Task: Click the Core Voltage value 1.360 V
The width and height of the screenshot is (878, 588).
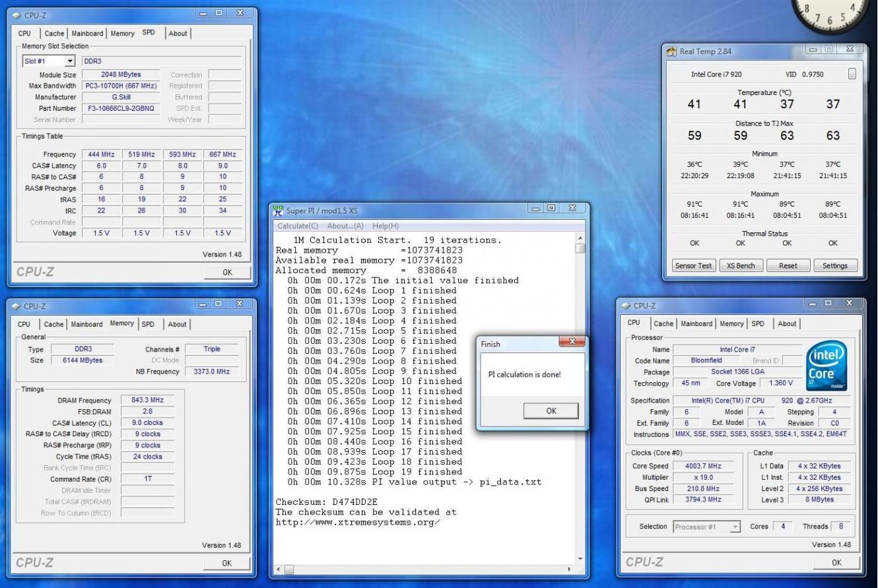Action: pos(781,383)
